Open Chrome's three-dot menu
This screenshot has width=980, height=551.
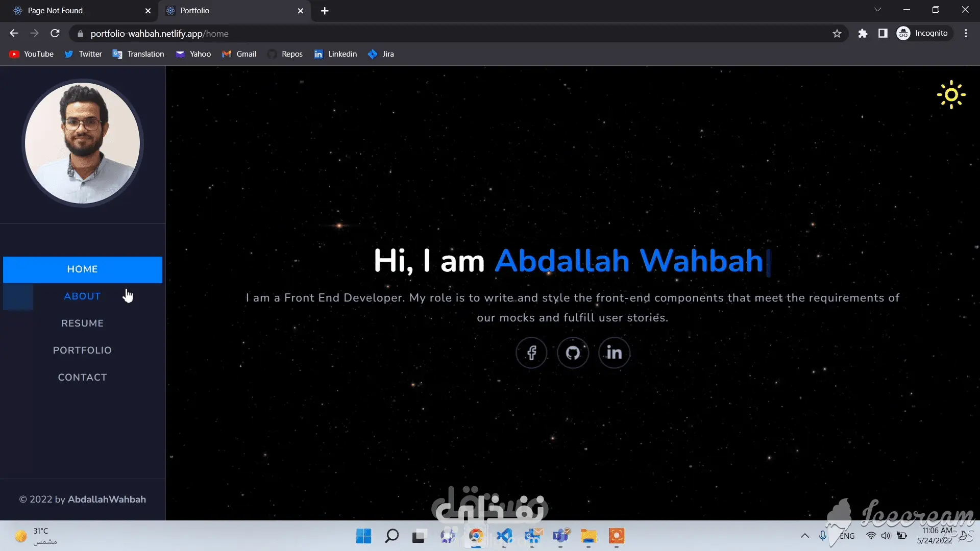pos(966,34)
